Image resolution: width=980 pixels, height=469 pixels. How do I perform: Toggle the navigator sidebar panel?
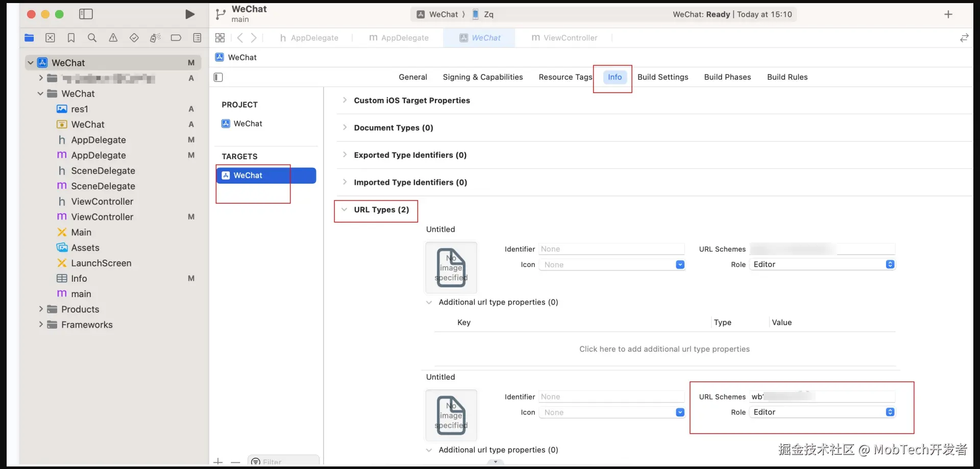[x=86, y=14]
